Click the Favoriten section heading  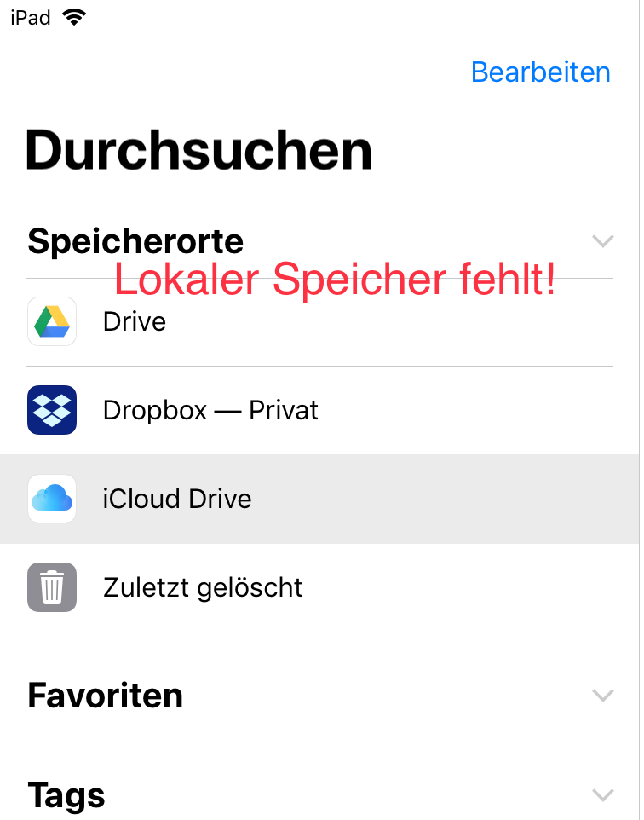[x=105, y=696]
